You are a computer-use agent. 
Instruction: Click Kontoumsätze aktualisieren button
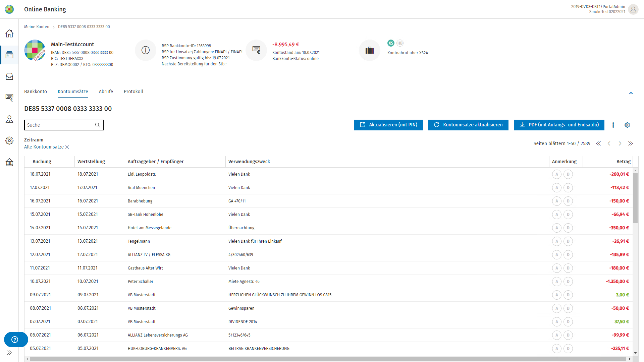point(468,125)
